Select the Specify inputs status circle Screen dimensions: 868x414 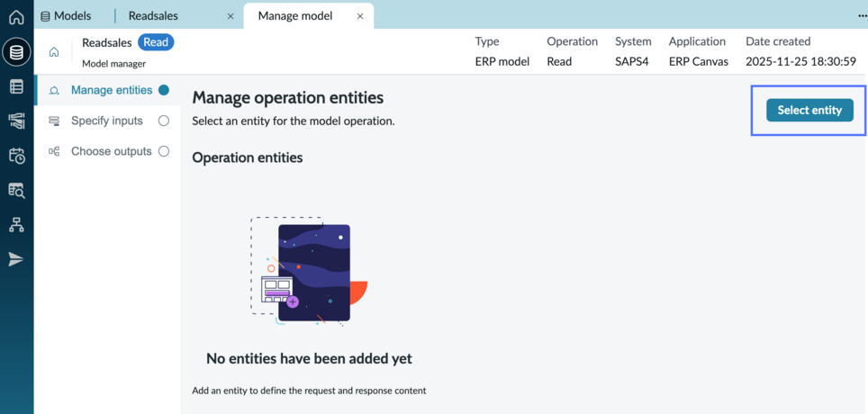point(163,121)
